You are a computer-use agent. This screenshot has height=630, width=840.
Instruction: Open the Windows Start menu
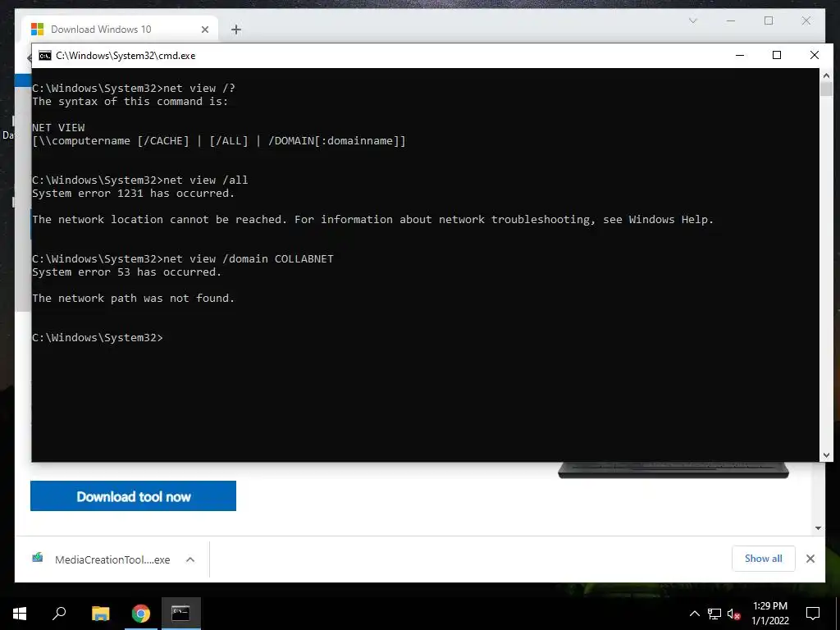click(20, 614)
